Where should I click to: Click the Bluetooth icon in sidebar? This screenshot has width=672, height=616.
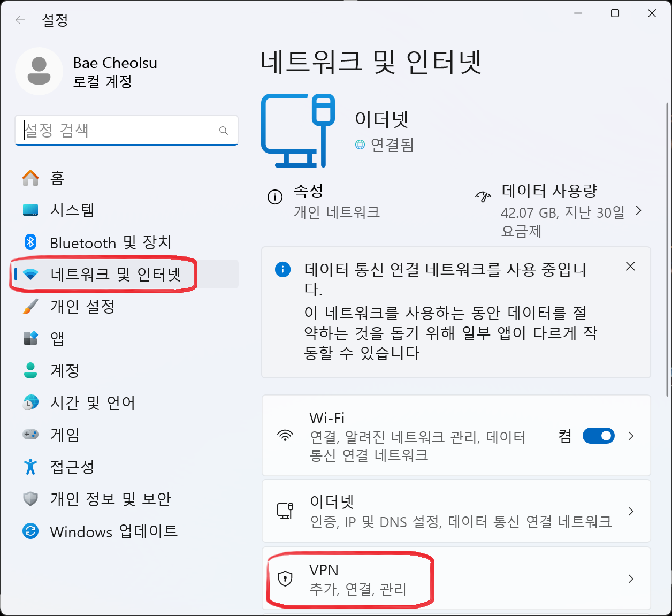pos(30,242)
